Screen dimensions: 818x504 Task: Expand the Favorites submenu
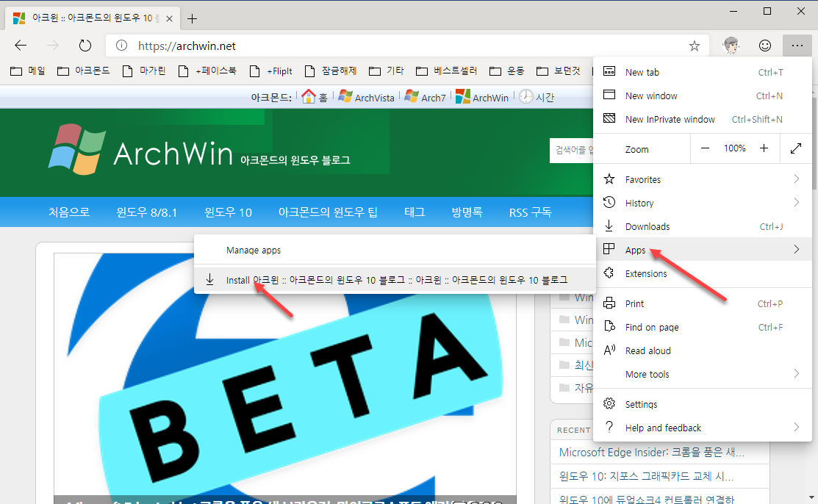pyautogui.click(x=702, y=179)
